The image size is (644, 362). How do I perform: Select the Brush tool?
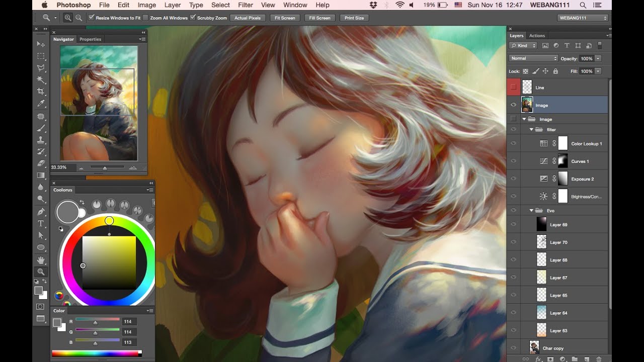click(x=41, y=128)
